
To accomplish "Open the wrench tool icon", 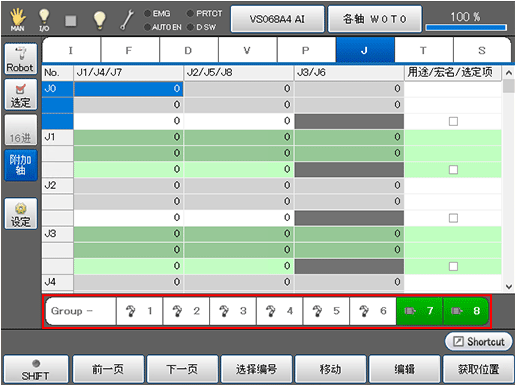I will pyautogui.click(x=127, y=20).
